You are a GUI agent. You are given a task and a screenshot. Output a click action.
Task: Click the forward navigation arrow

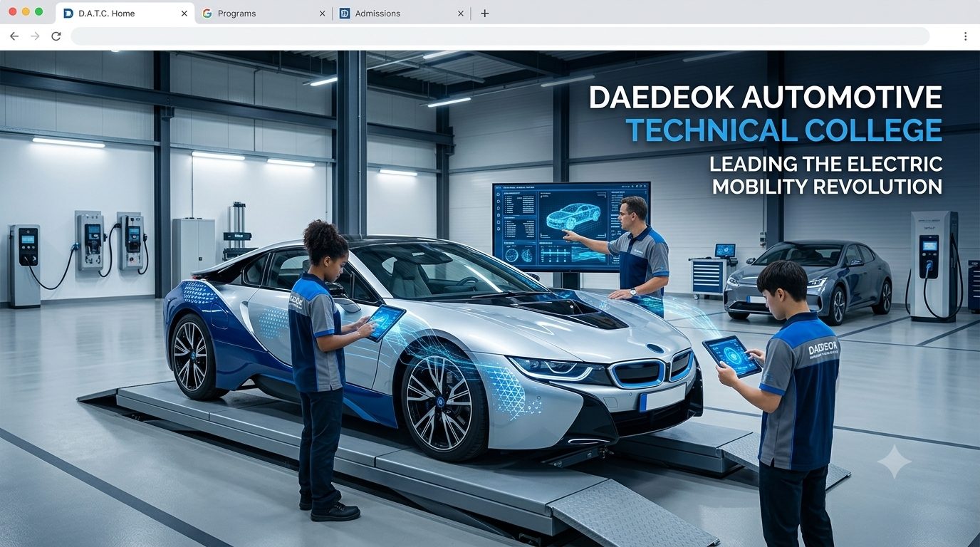35,36
